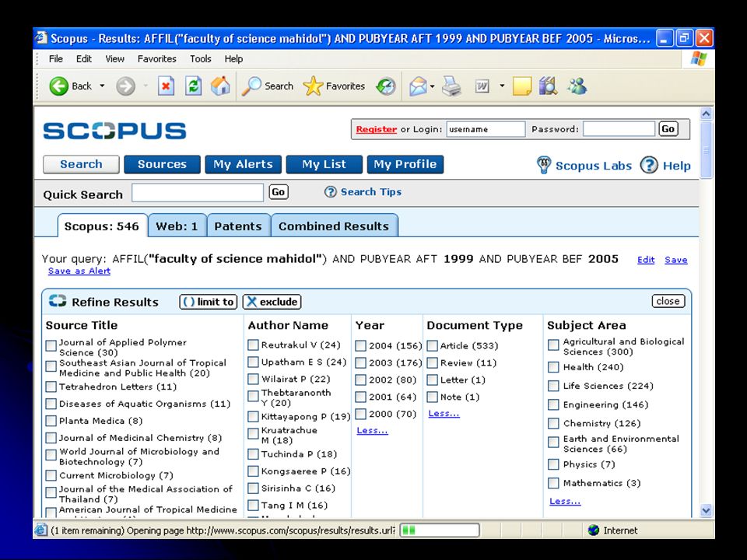Click the Search Tips question icon

click(x=330, y=192)
